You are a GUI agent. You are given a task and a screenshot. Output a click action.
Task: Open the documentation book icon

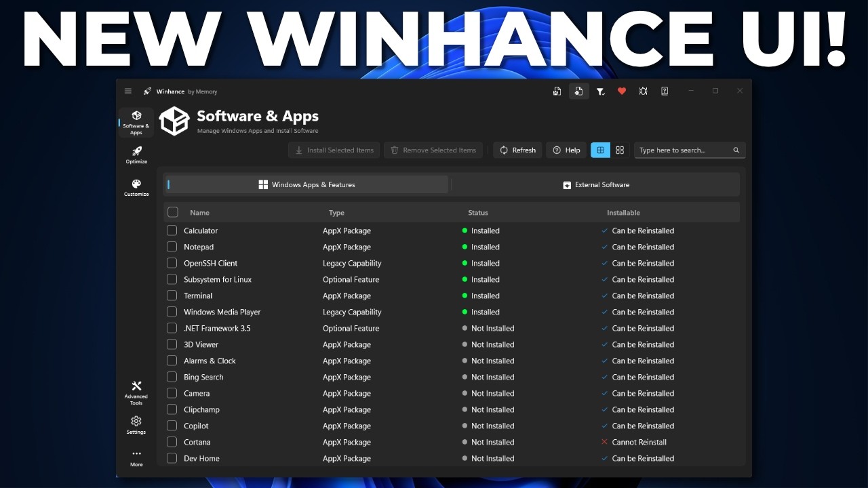[x=665, y=91]
